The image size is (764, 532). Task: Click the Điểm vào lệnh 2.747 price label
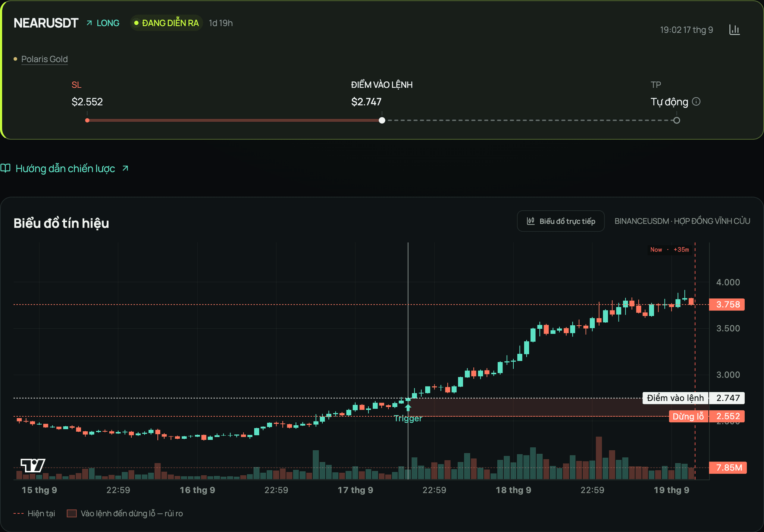[693, 398]
